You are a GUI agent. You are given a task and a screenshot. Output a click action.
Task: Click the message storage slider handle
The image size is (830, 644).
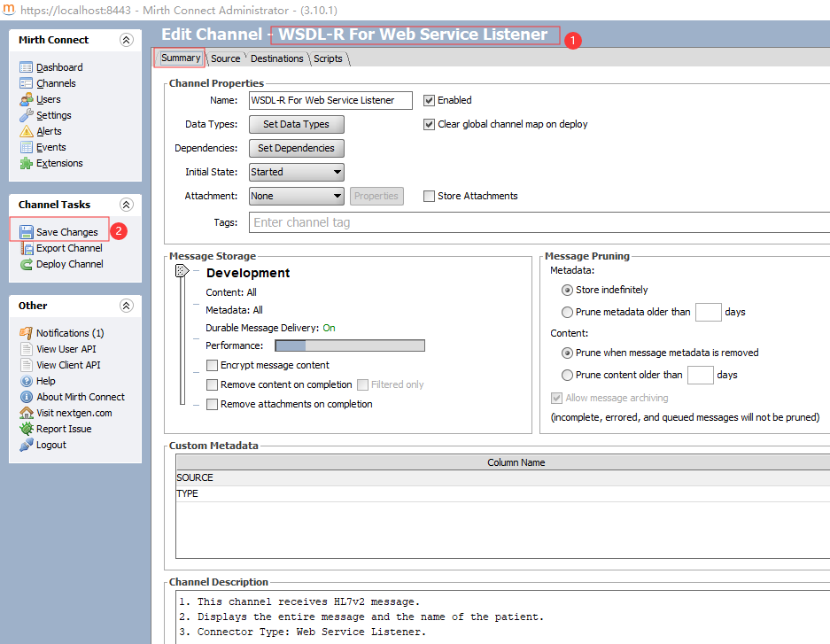(x=182, y=271)
